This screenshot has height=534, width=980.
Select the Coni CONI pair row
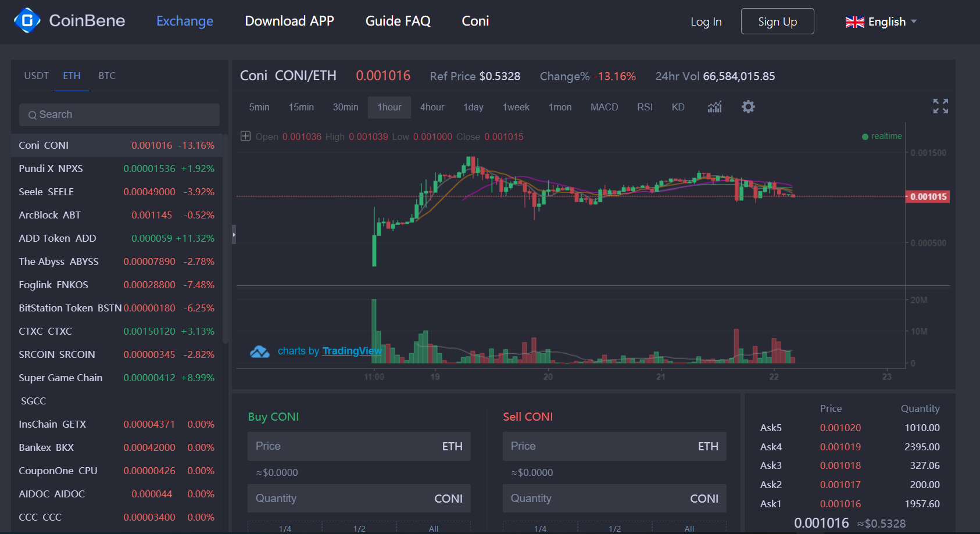click(x=117, y=145)
